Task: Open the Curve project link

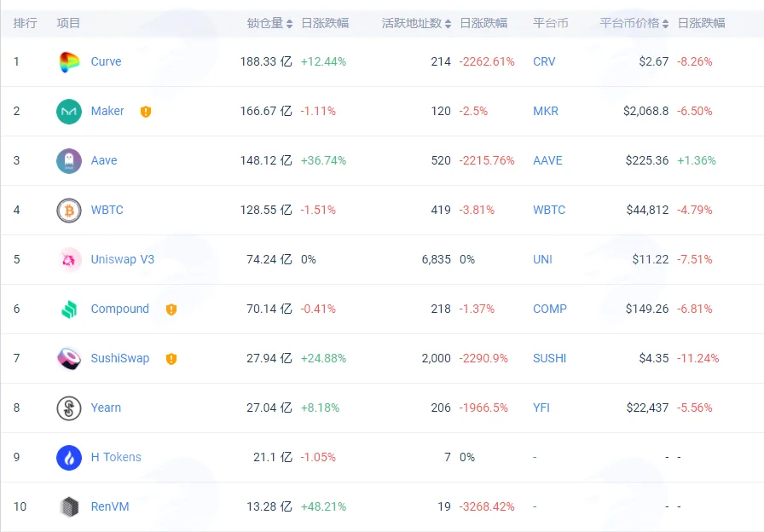Action: (x=107, y=62)
